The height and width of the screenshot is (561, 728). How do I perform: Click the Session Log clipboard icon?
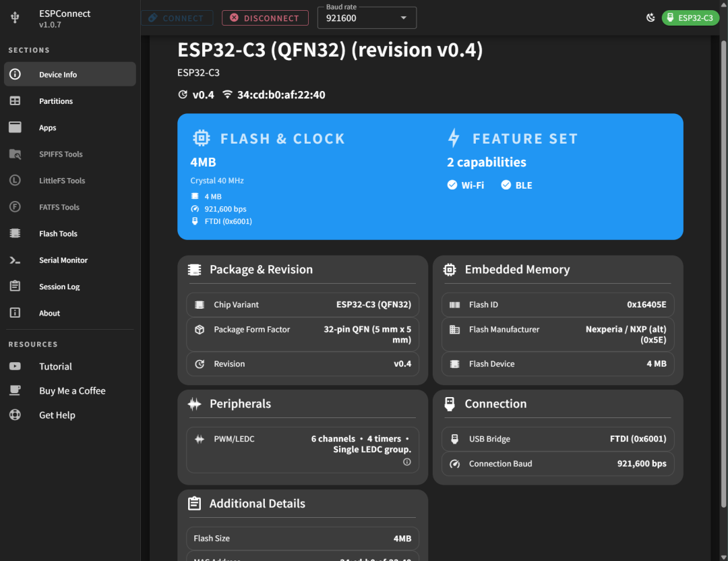[x=16, y=287]
